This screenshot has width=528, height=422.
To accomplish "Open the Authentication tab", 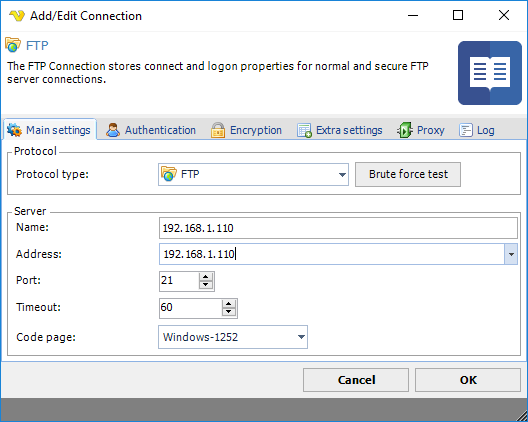I will 151,130.
